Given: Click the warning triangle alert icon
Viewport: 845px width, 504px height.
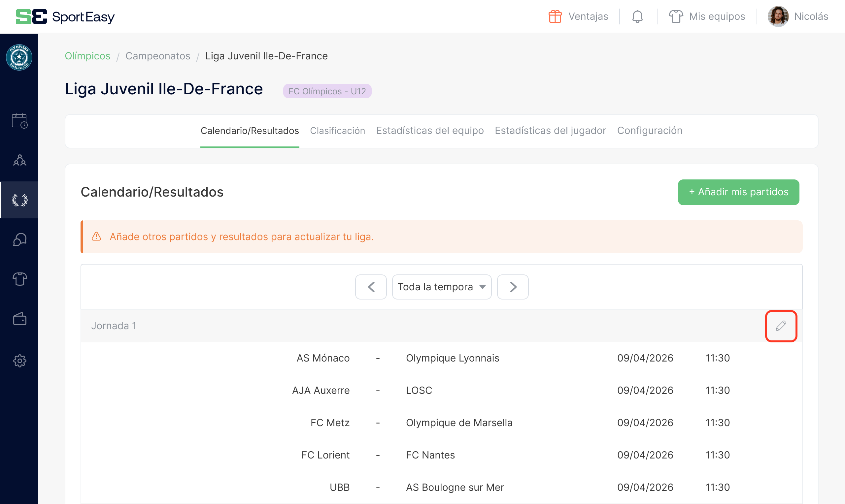Looking at the screenshot, I should (96, 236).
